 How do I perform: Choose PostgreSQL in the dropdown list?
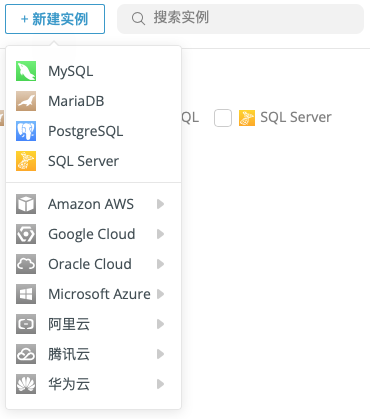click(93, 131)
